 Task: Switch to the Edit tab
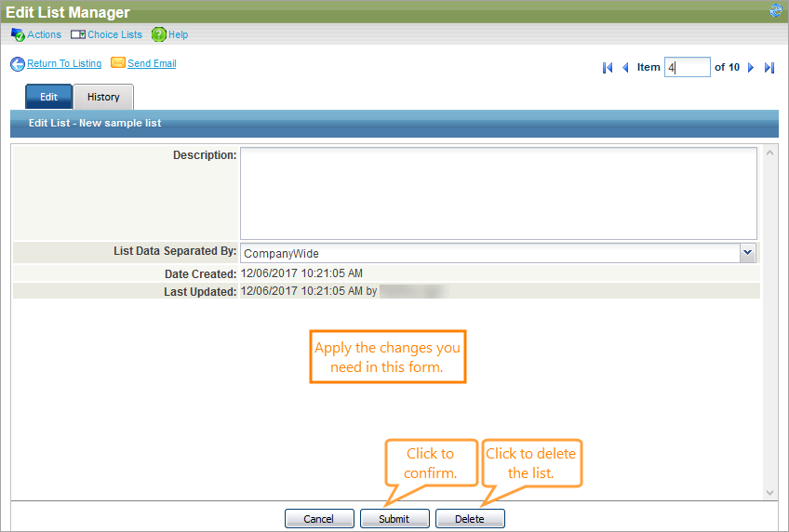point(48,97)
